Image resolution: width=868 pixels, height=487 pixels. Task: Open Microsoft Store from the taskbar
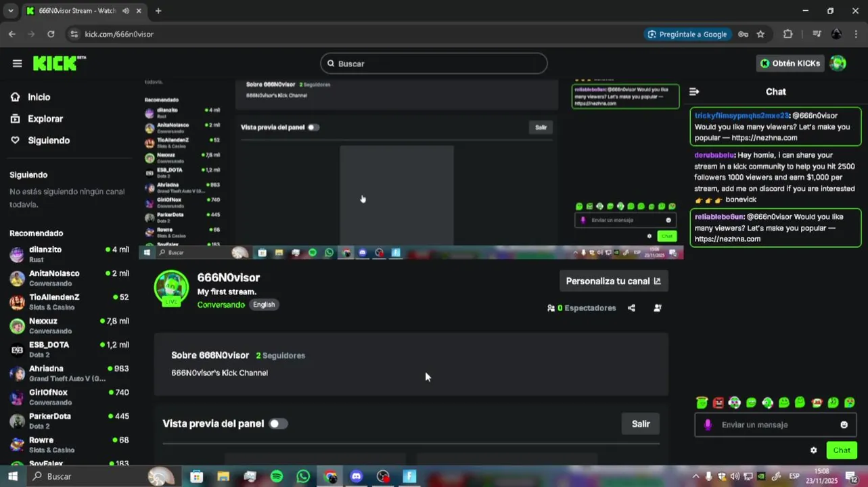196,476
